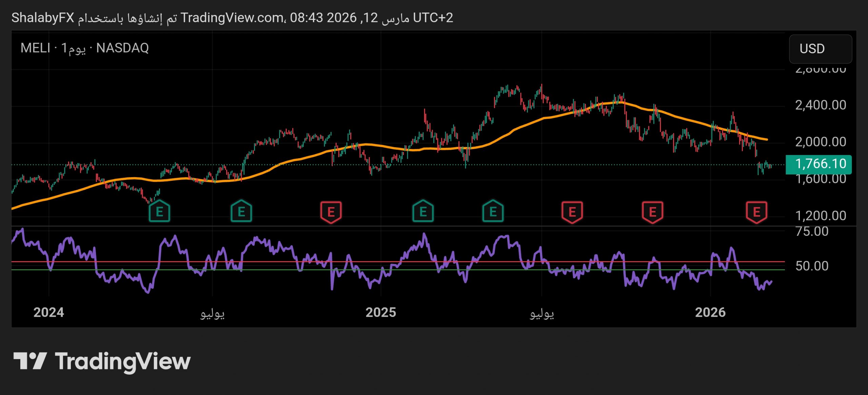868x395 pixels.
Task: Click the 50.00 RSI scale label
Action: (812, 266)
